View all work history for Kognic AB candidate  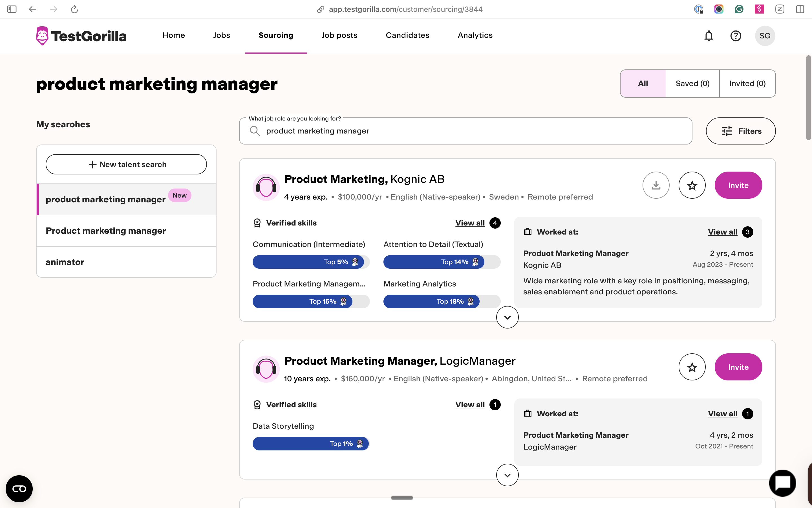point(722,232)
